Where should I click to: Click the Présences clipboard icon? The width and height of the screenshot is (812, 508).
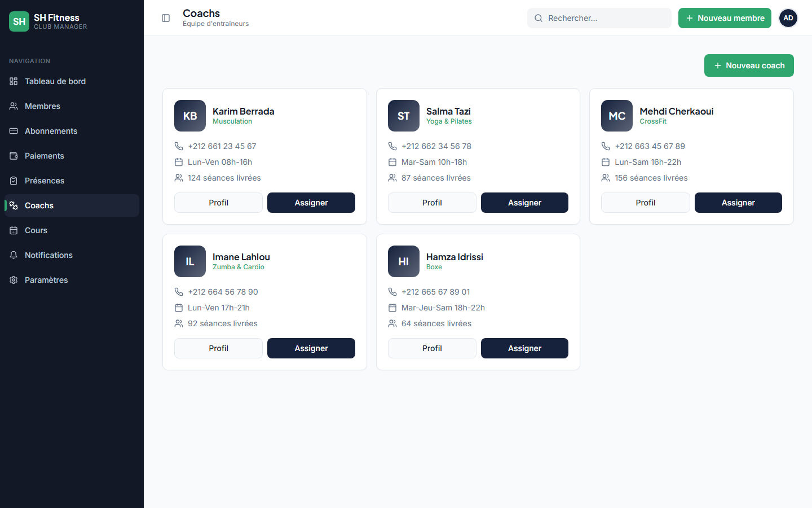14,181
